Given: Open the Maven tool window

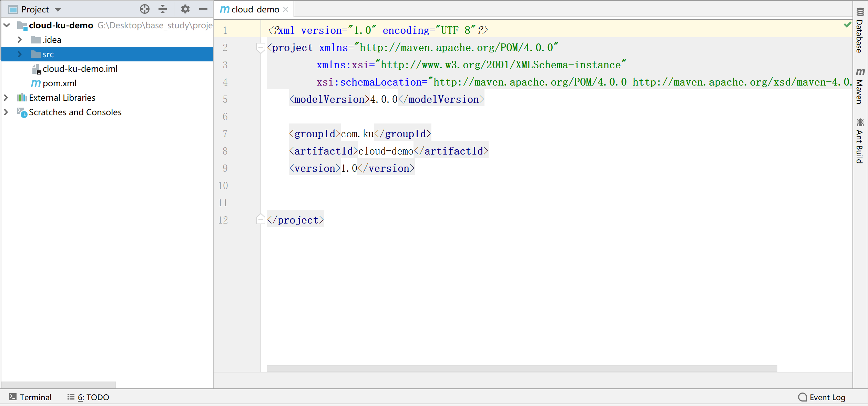Looking at the screenshot, I should pos(860,86).
